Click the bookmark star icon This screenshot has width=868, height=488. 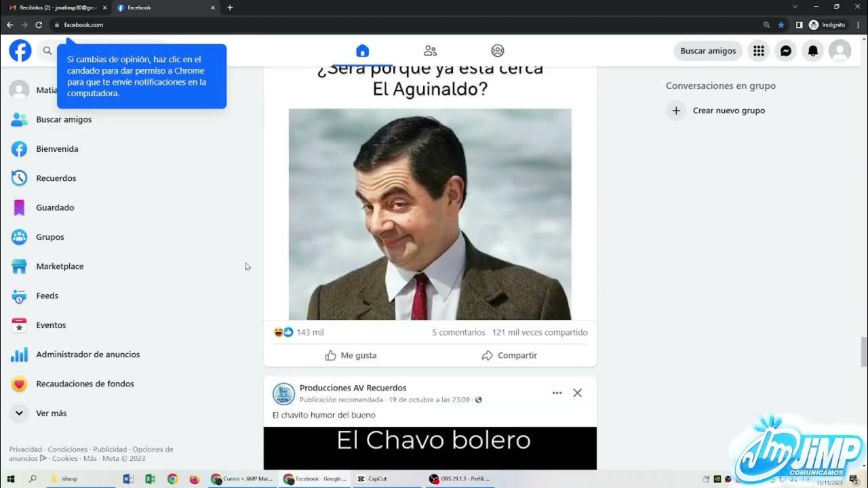coord(781,24)
